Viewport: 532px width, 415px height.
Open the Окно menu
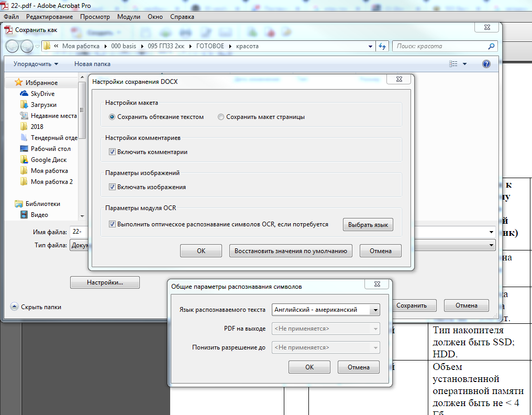tap(155, 17)
